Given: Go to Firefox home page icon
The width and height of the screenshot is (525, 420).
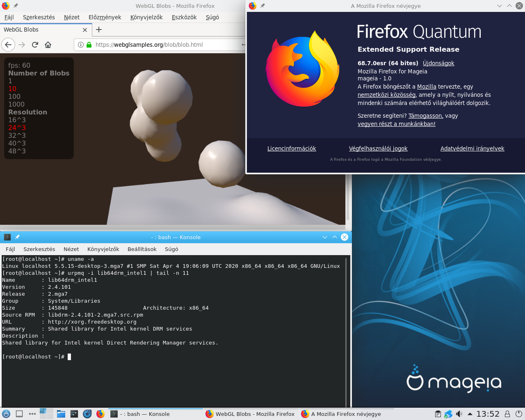Looking at the screenshot, I should pos(48,45).
